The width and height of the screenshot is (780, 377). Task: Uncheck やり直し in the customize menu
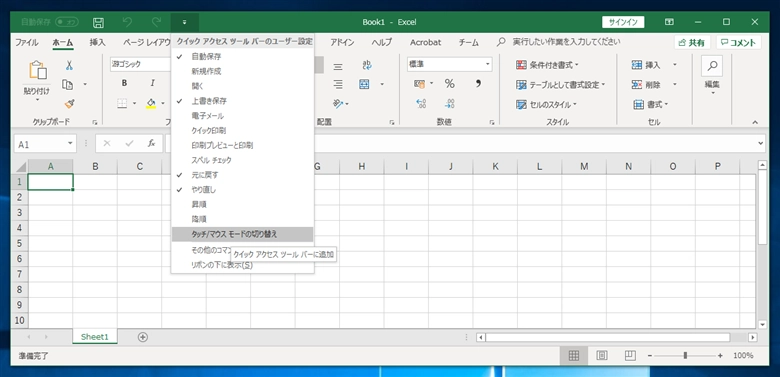(x=242, y=189)
